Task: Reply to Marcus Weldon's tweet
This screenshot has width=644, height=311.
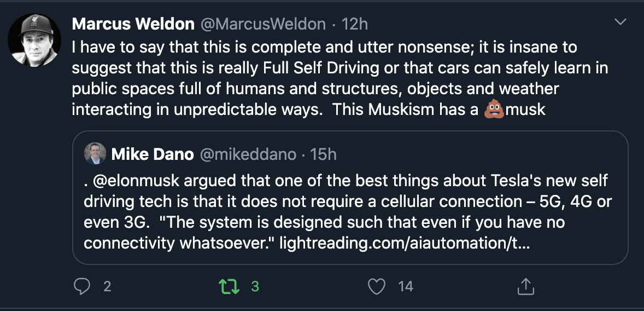Action: pos(81,286)
